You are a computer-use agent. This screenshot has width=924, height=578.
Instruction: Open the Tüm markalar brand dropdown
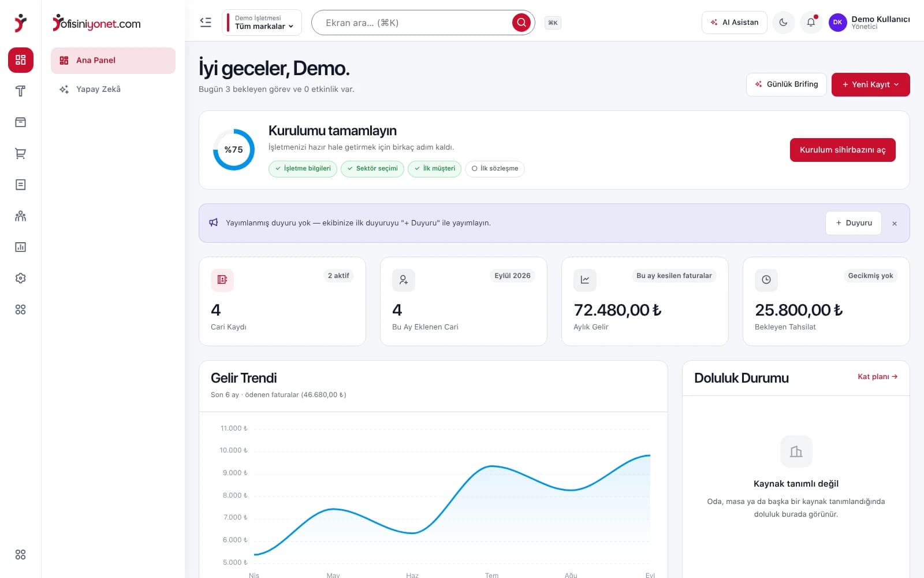pyautogui.click(x=262, y=23)
